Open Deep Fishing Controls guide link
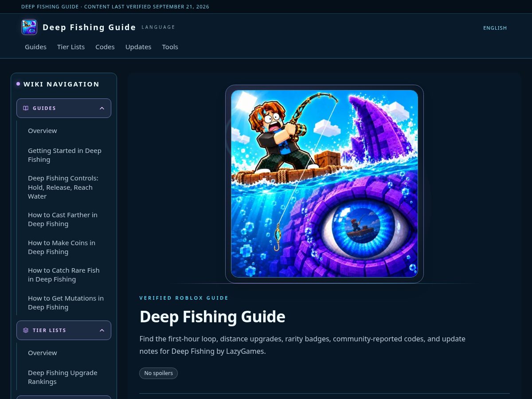Image resolution: width=532 pixels, height=399 pixels. pos(63,187)
